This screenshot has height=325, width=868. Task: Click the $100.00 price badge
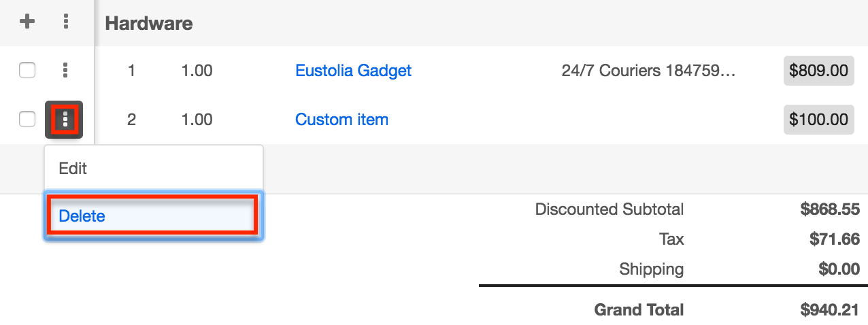click(818, 120)
